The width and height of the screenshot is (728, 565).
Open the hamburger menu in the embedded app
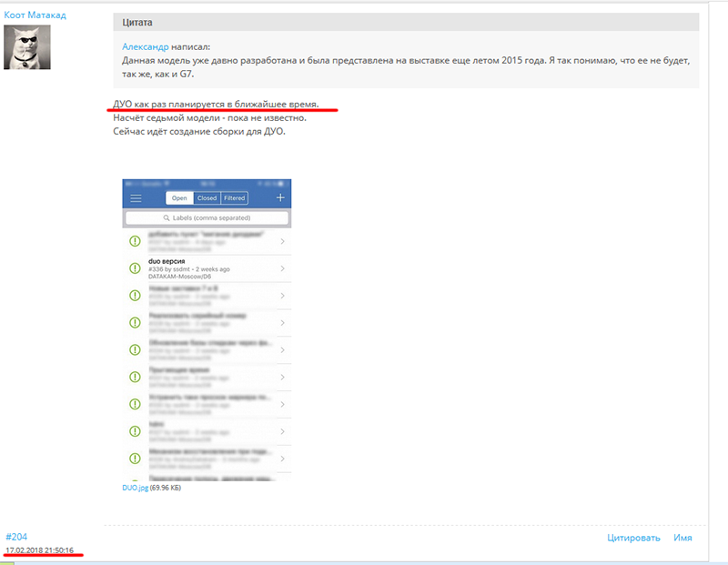coord(136,197)
